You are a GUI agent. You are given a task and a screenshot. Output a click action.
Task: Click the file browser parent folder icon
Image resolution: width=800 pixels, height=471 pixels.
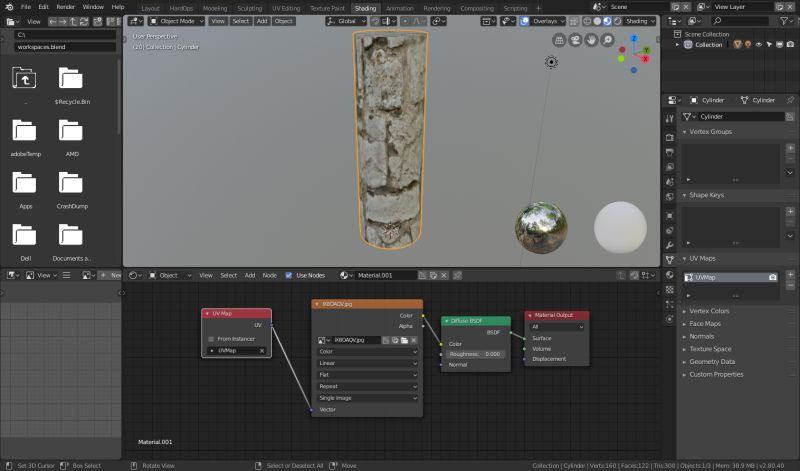pos(24,78)
